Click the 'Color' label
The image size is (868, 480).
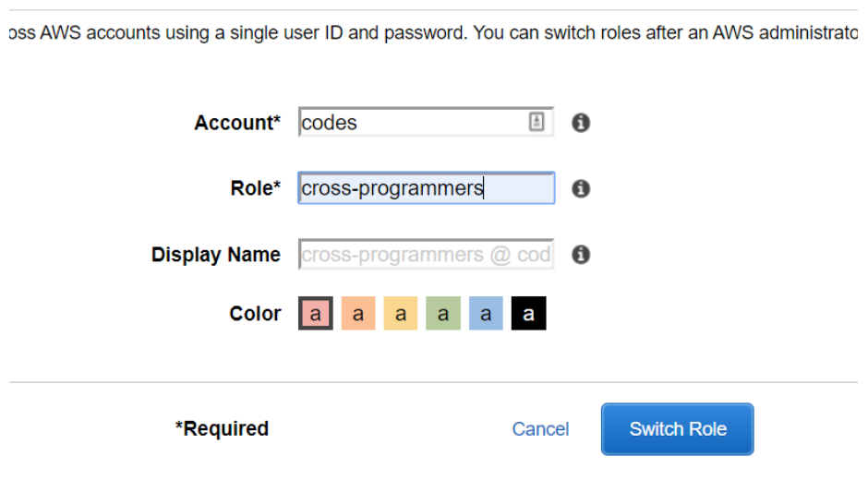tap(255, 314)
